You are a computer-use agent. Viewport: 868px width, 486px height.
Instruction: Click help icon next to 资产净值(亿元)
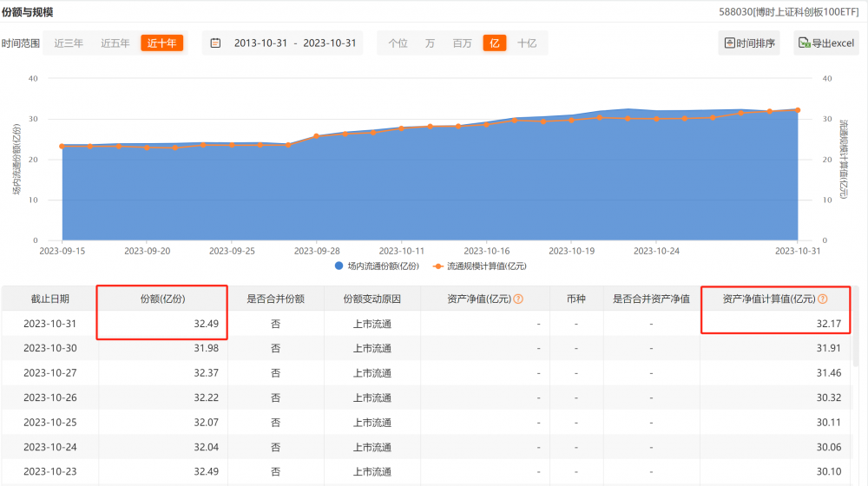(x=518, y=299)
